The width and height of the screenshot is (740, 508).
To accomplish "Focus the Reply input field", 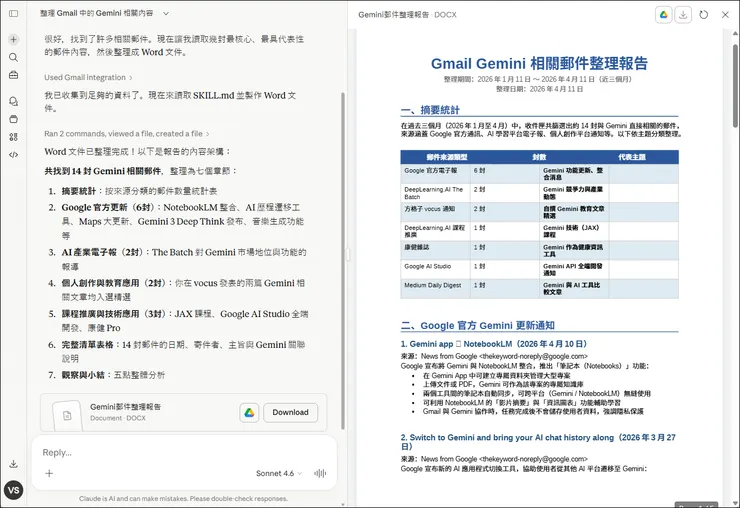I will pyautogui.click(x=184, y=452).
